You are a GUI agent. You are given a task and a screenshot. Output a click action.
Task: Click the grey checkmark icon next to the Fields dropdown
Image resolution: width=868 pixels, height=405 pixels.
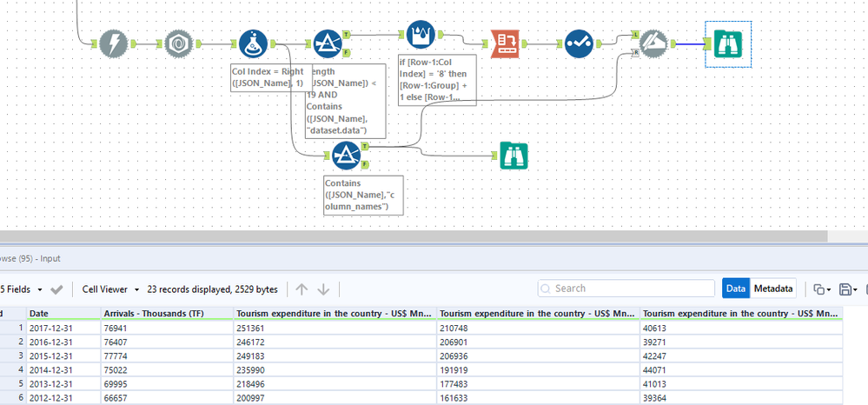point(56,289)
